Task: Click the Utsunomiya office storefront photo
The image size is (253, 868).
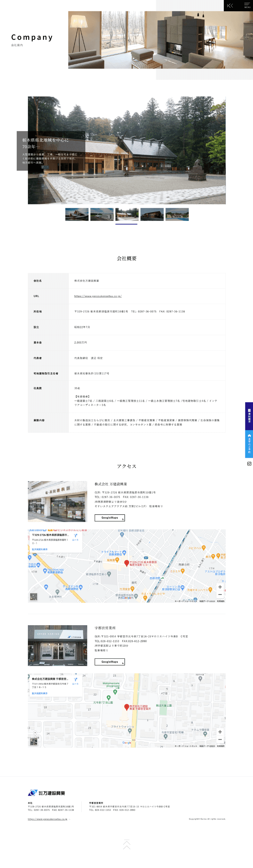Action: [57, 646]
